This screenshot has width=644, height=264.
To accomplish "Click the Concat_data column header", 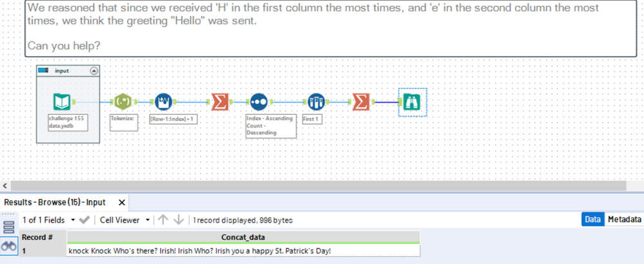I will [x=243, y=238].
